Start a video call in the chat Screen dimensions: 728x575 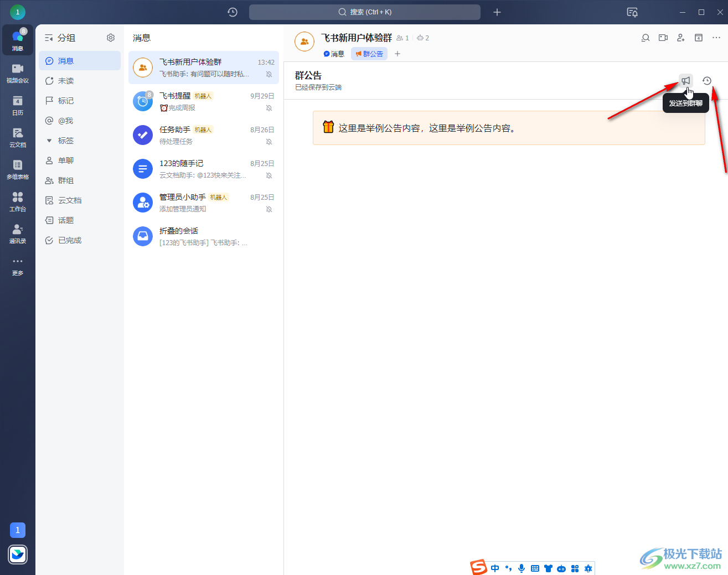coord(663,38)
